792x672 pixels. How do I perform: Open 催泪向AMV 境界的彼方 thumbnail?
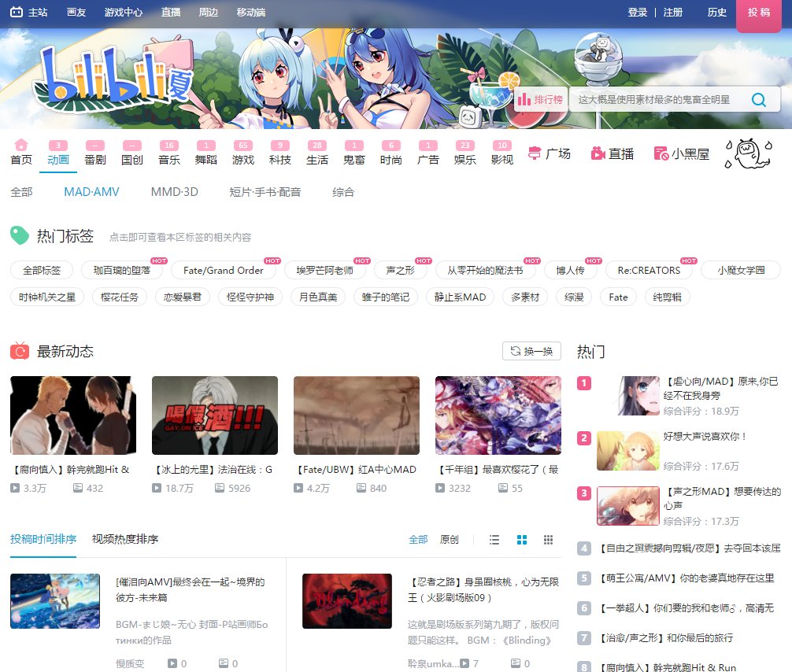(x=55, y=601)
